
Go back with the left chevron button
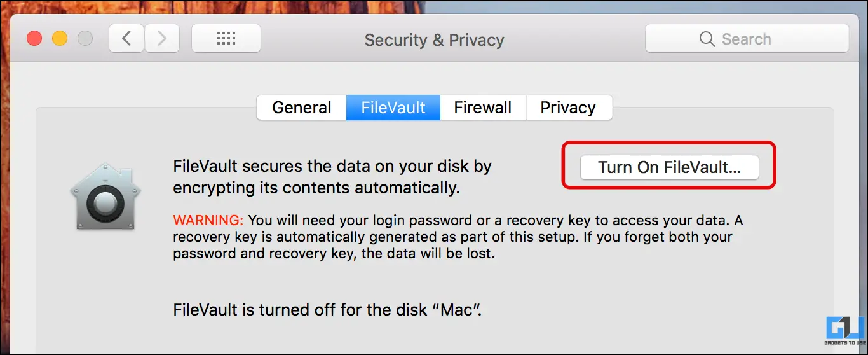tap(126, 39)
